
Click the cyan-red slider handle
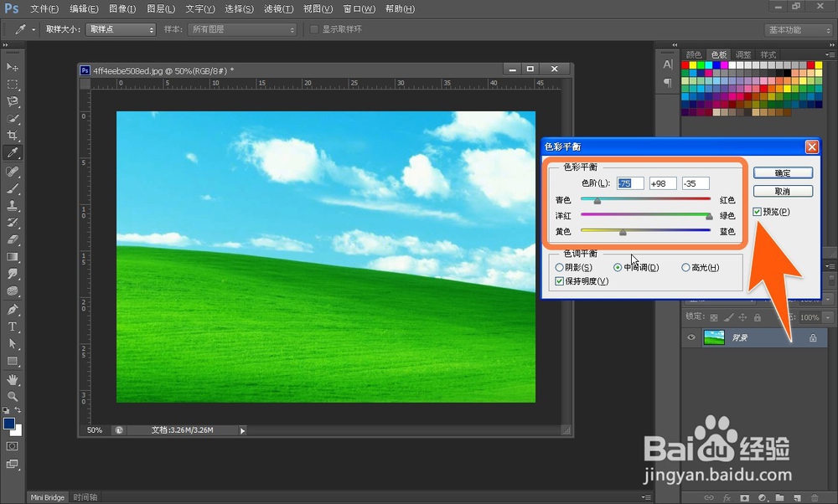point(597,201)
